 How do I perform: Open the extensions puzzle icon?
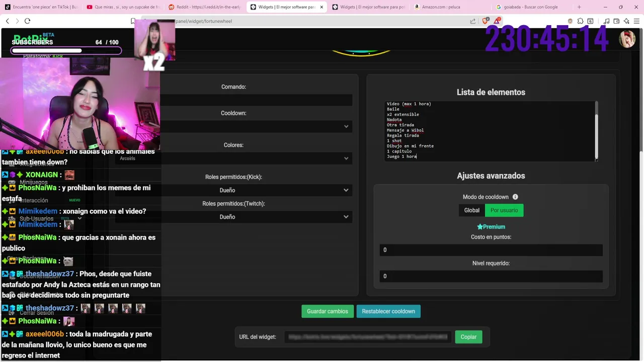(580, 21)
